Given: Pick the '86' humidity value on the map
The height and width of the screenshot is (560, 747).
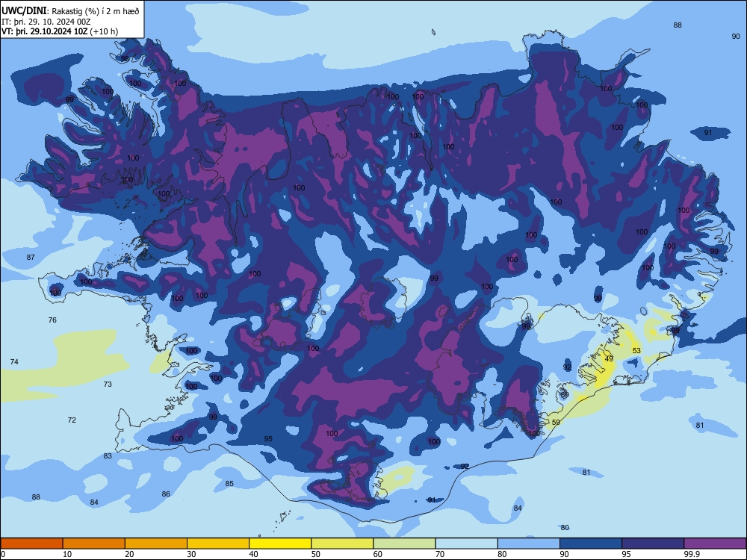Looking at the screenshot, I should (166, 494).
